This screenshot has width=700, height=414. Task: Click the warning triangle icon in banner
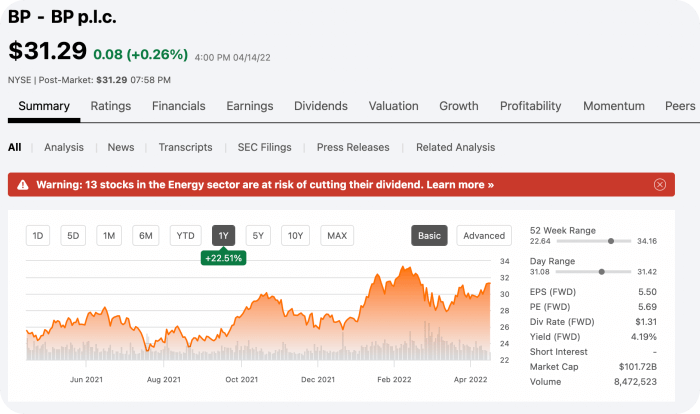(x=23, y=185)
